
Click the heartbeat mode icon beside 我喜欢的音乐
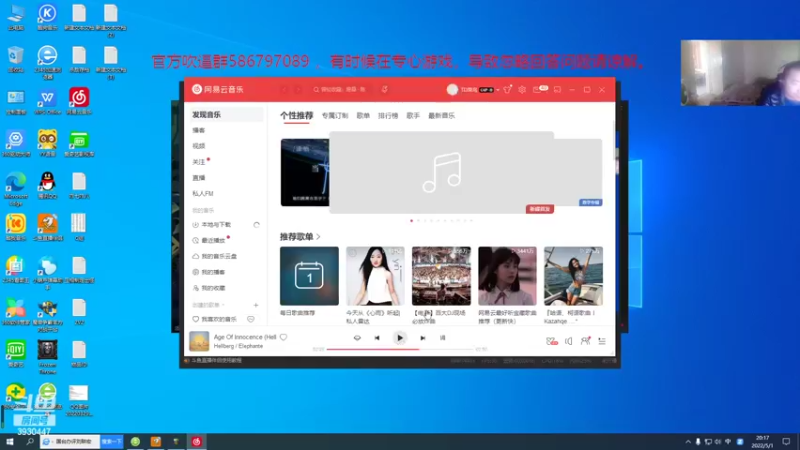point(251,319)
